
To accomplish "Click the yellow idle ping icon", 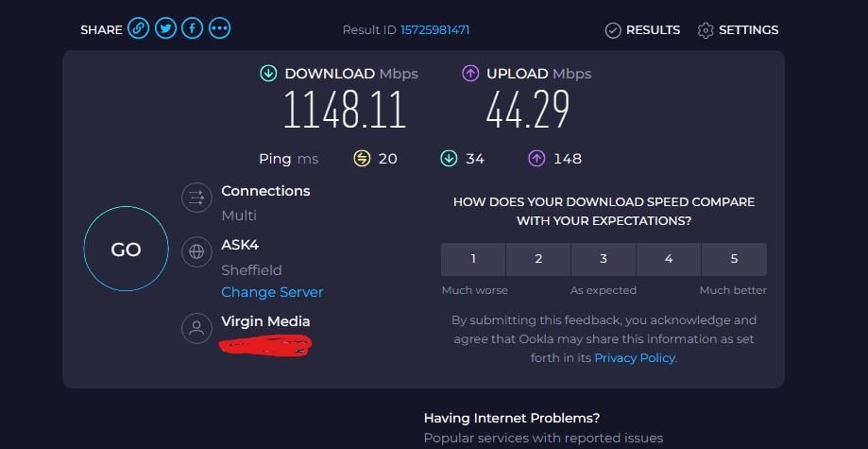I will click(x=362, y=159).
